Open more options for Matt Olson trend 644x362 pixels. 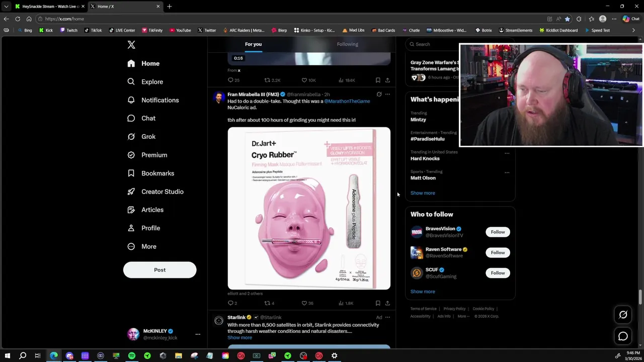507,172
